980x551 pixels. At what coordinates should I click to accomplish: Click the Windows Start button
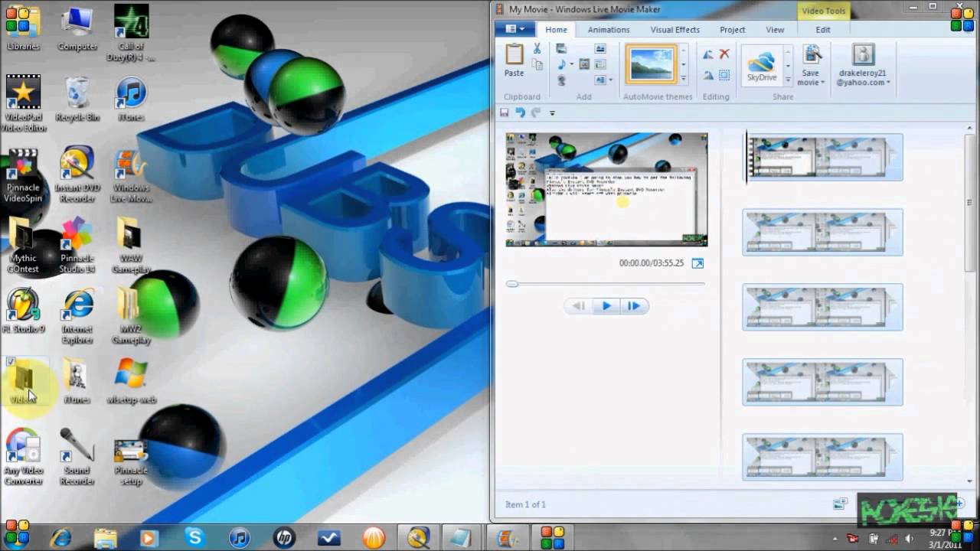(17, 535)
